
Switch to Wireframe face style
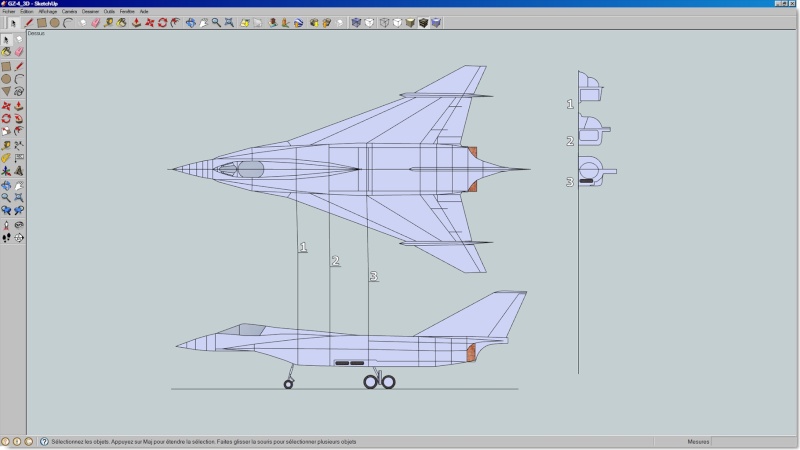click(384, 22)
